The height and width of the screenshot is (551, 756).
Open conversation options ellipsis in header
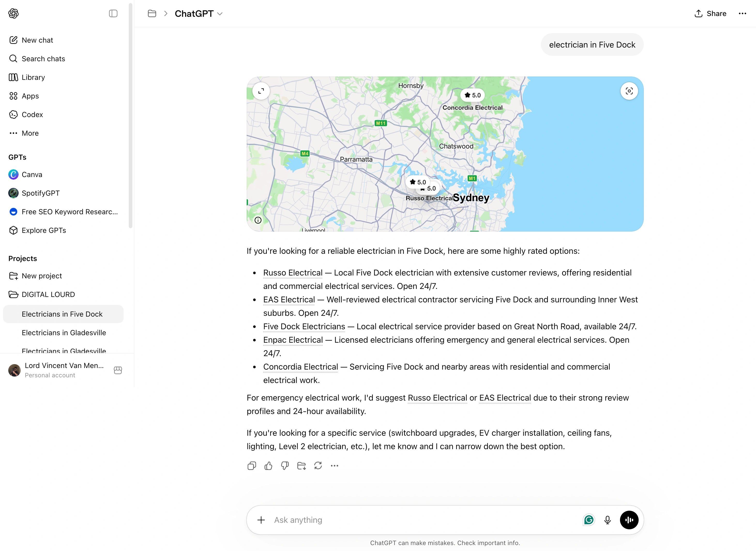742,14
